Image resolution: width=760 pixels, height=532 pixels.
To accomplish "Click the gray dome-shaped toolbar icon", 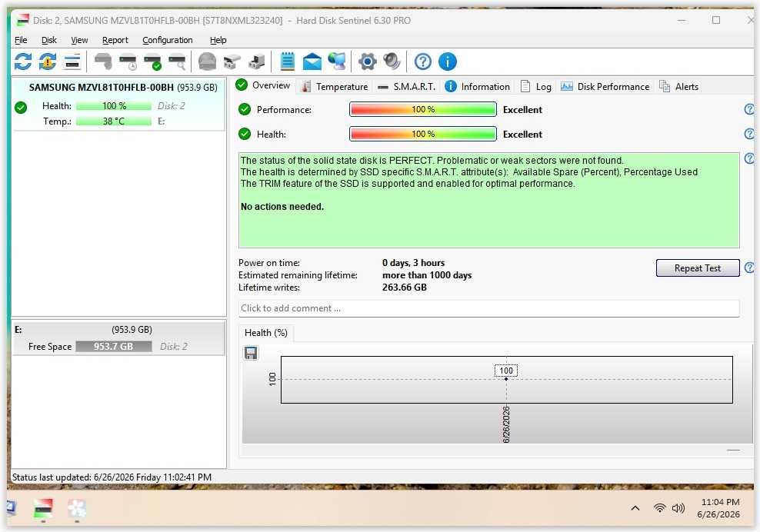I will (208, 62).
